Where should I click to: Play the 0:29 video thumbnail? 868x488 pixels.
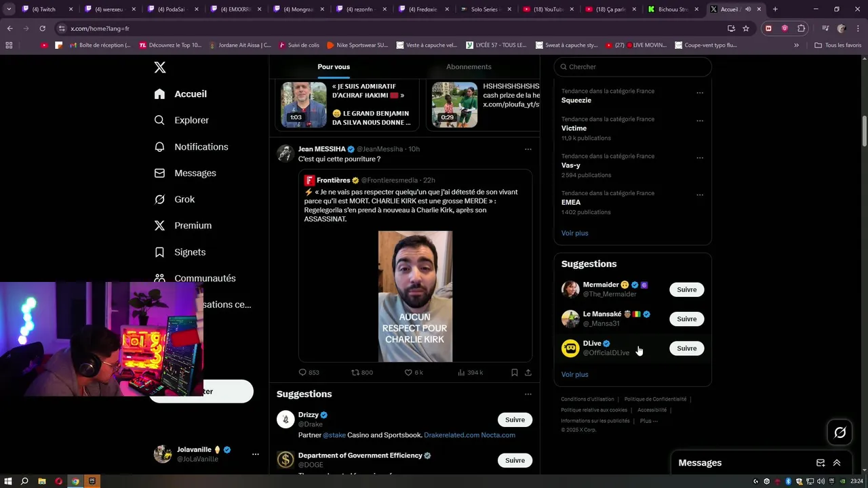tap(454, 105)
